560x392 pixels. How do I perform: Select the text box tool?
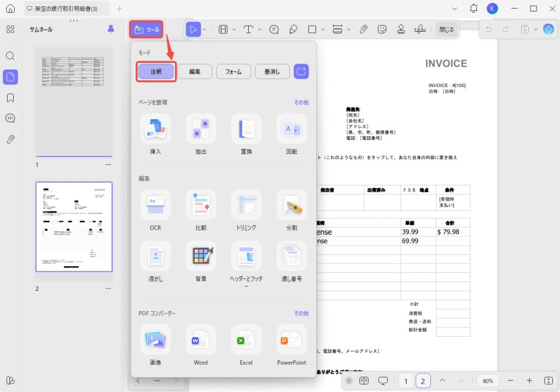[248, 30]
